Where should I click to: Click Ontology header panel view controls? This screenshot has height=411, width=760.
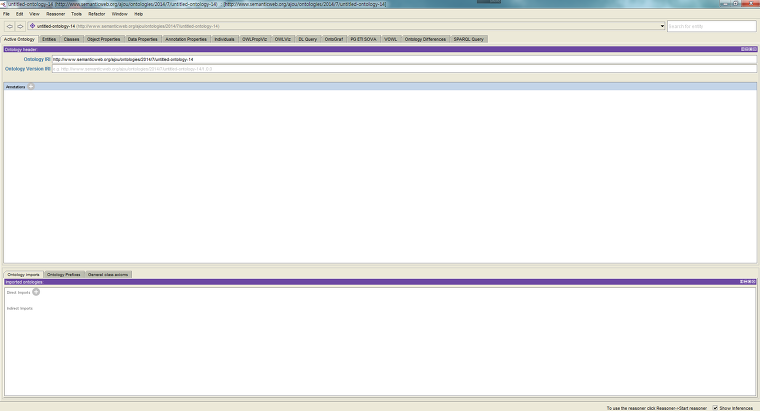[x=747, y=48]
